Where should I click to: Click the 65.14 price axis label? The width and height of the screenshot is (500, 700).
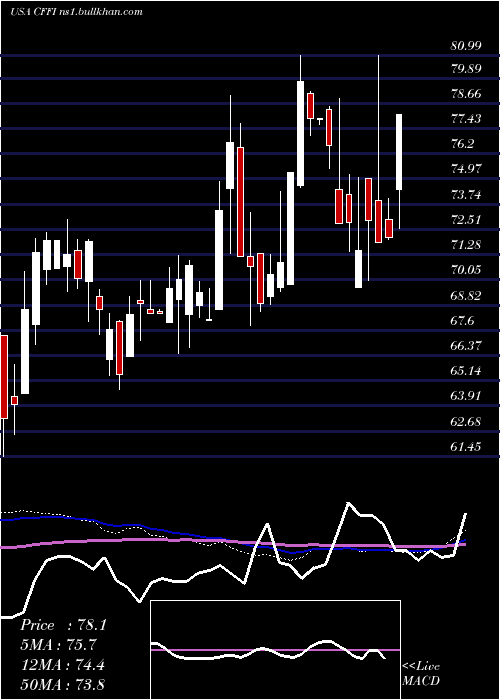click(466, 371)
